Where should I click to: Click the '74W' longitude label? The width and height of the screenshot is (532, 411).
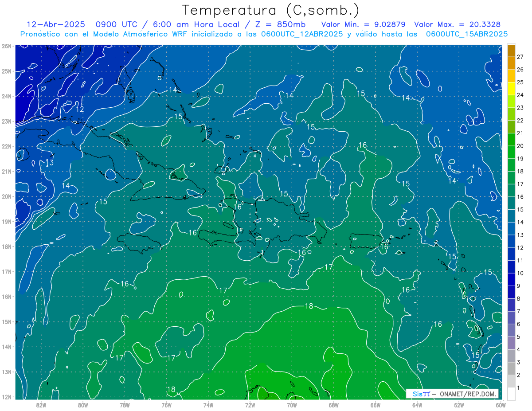tap(208, 404)
